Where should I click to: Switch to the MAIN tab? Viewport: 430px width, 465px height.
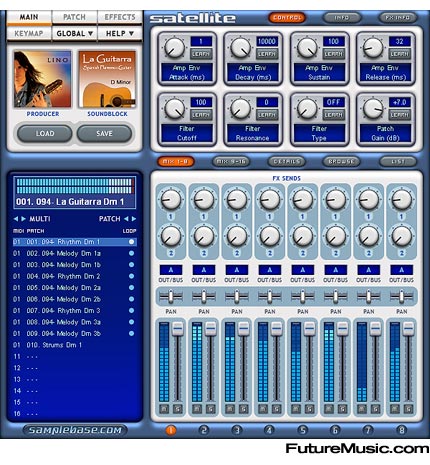coord(29,17)
